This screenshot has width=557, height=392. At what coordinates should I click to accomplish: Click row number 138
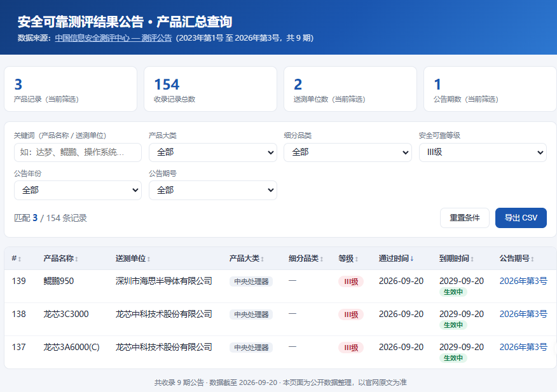19,314
